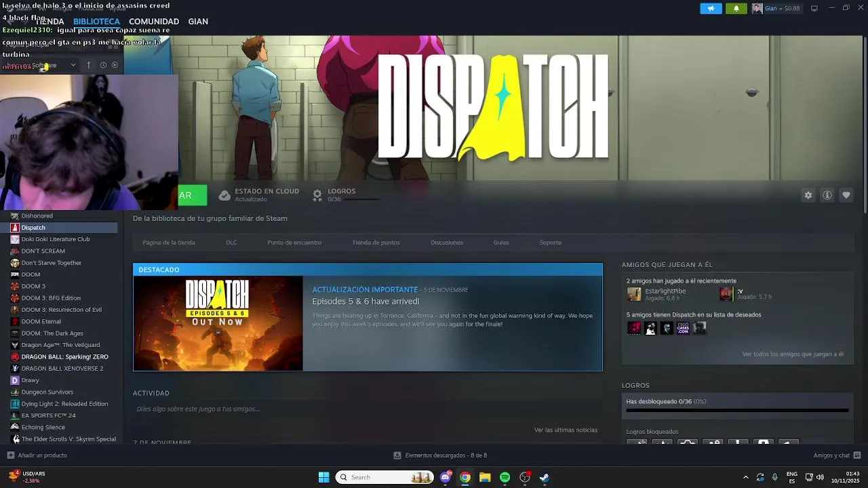Go to Página de la tienda
The height and width of the screenshot is (488, 868).
pos(169,243)
